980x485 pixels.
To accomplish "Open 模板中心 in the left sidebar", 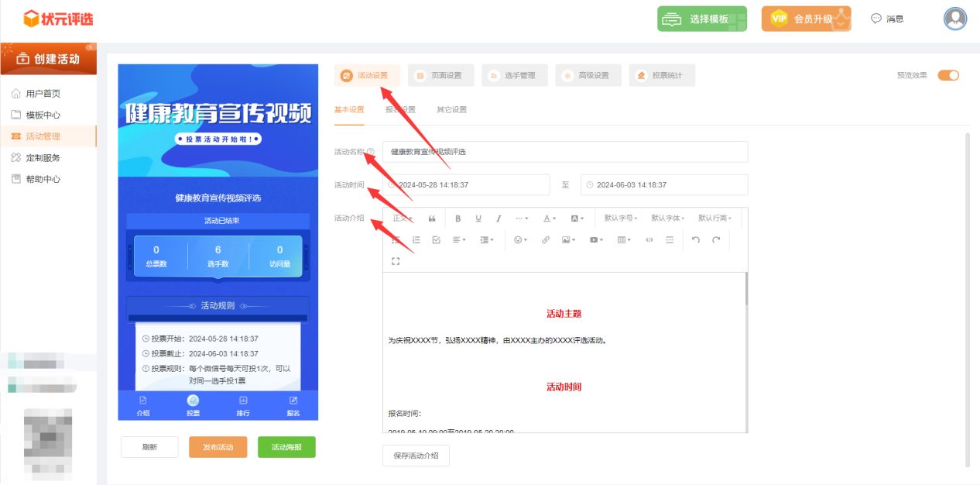I will point(43,115).
